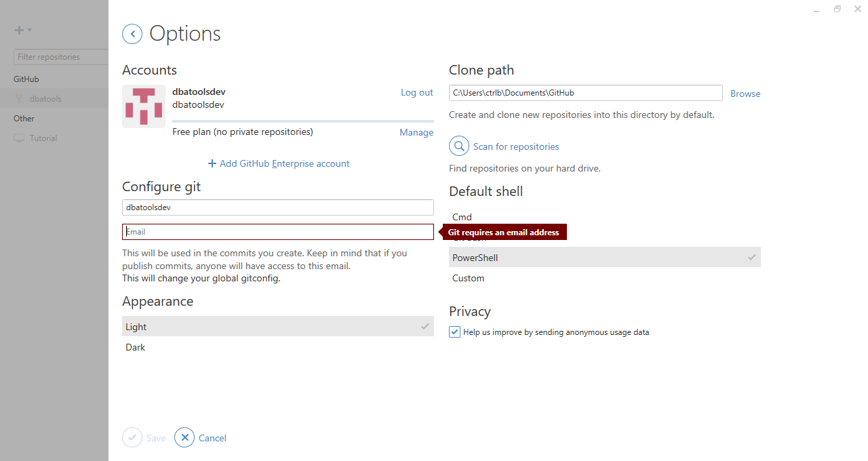
Task: Click the dbatools repository fork icon
Action: pos(19,99)
